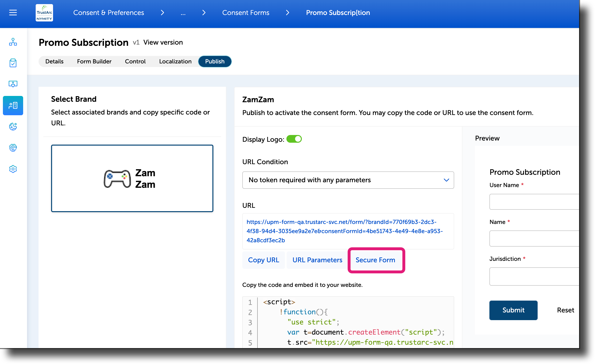Screen dimensions: 595x364
Task: Open the hierarchy network sidebar icon
Action: tap(13, 42)
